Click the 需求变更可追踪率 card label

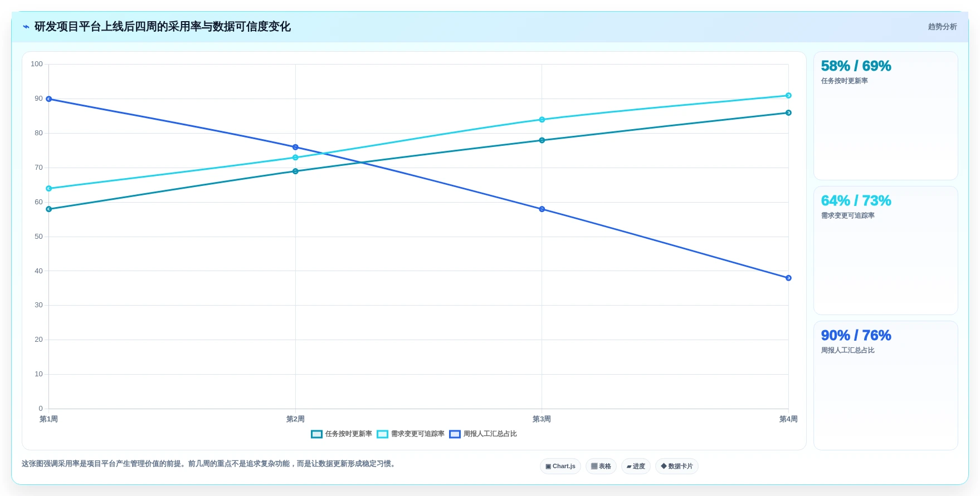(847, 216)
